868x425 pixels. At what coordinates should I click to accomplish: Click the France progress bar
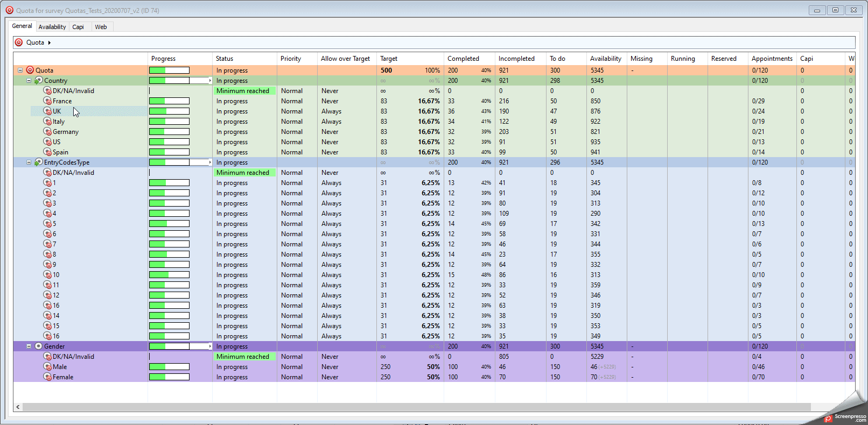click(169, 101)
